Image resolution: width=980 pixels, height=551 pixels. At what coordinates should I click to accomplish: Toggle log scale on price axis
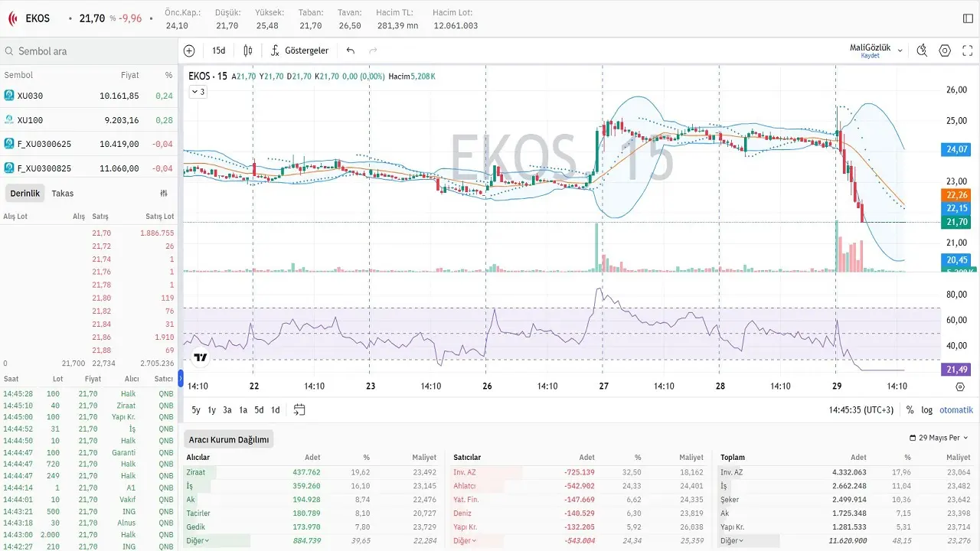click(x=926, y=410)
